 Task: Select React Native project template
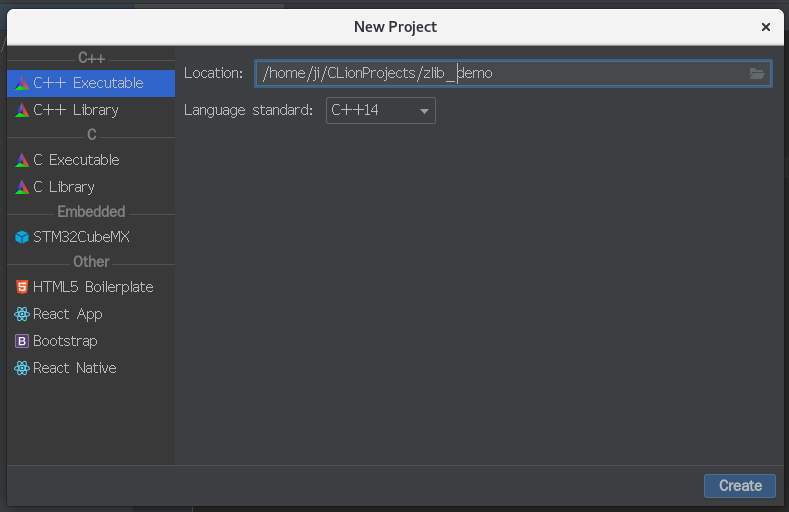(x=75, y=368)
